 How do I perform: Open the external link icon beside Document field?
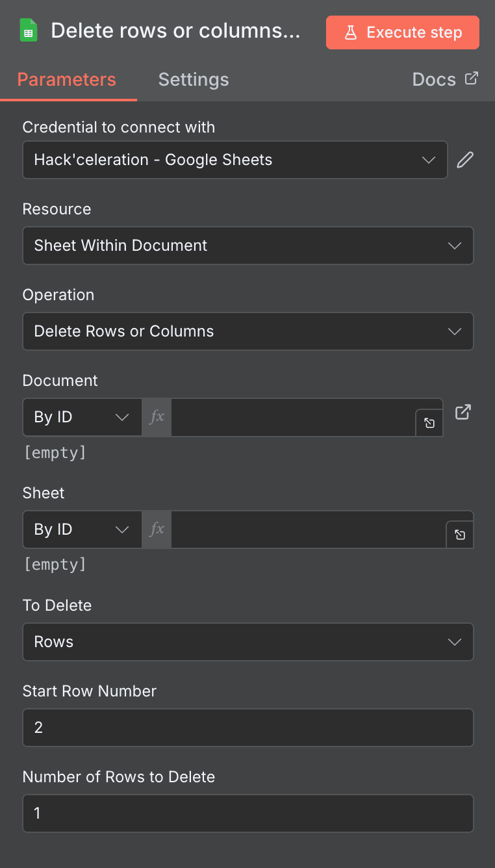[x=463, y=411]
